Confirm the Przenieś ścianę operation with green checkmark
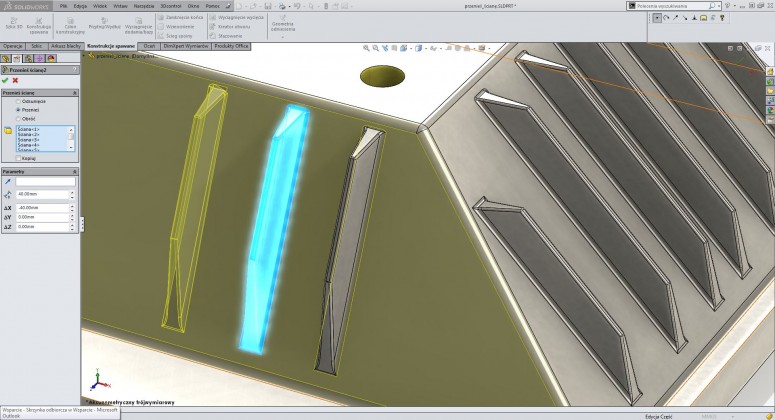 5,80
